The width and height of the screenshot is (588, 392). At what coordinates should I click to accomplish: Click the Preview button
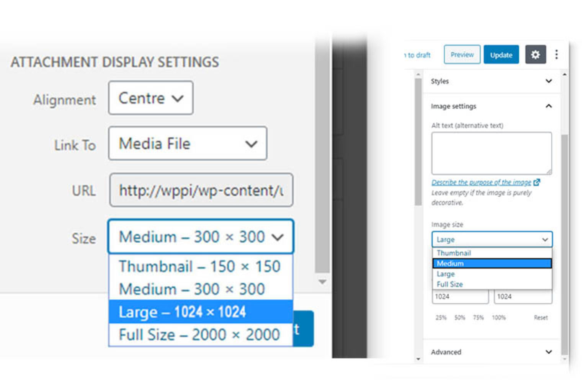point(462,55)
